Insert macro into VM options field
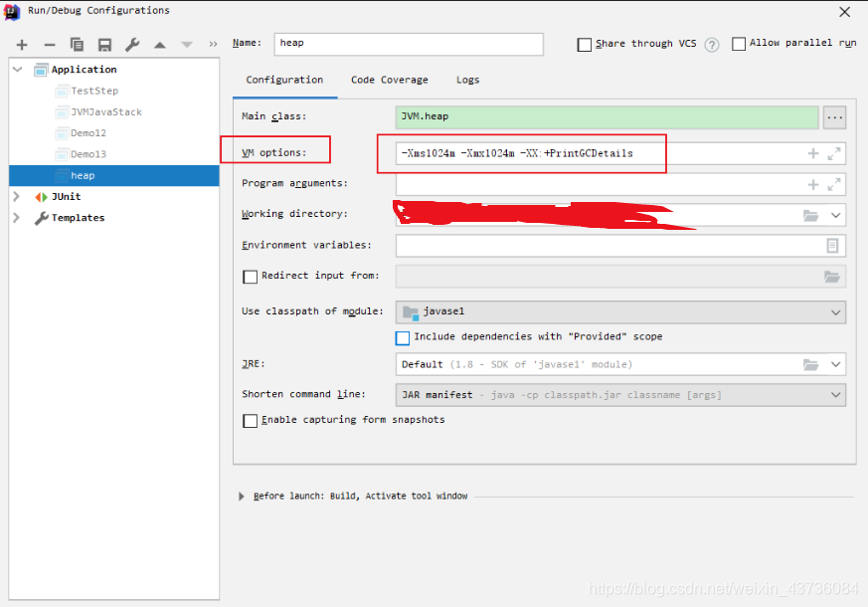Screen dimensions: 868x607 pyautogui.click(x=813, y=153)
